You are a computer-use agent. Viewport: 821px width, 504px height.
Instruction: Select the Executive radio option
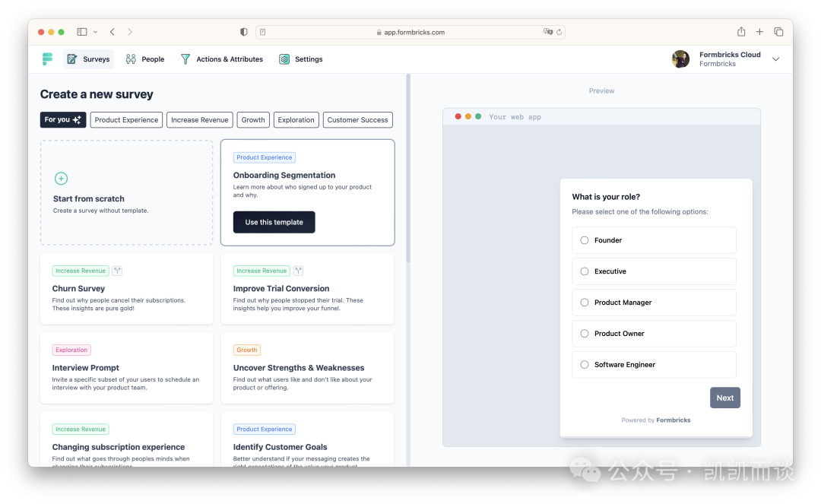[x=585, y=271]
